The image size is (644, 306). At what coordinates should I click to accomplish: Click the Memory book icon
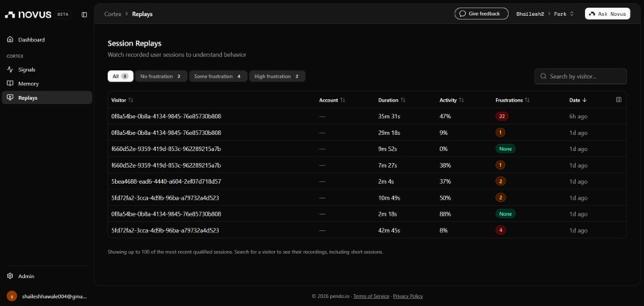point(10,83)
